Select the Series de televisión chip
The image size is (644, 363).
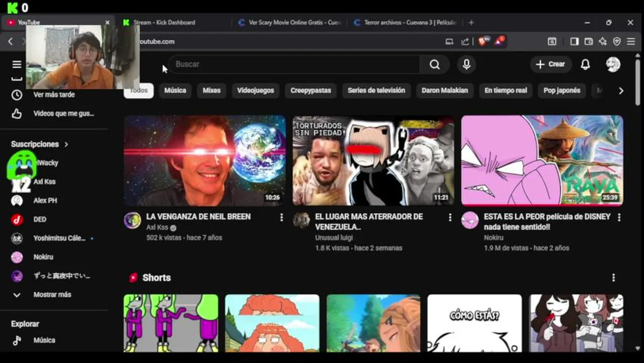376,90
